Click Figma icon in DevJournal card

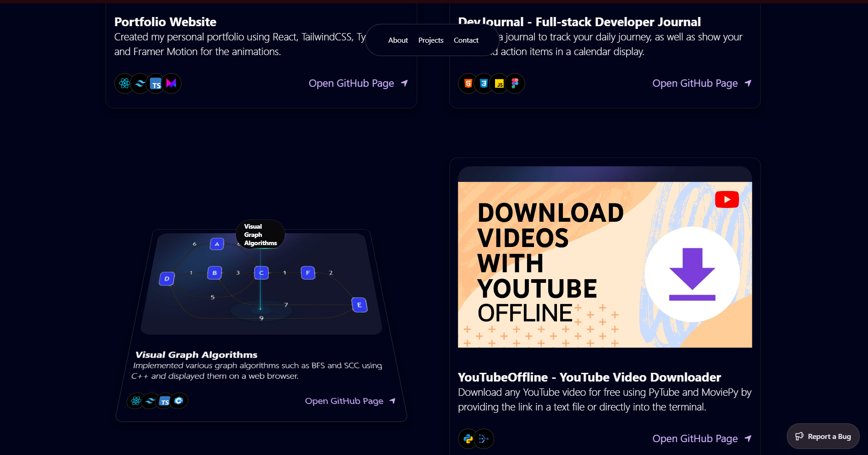[515, 84]
